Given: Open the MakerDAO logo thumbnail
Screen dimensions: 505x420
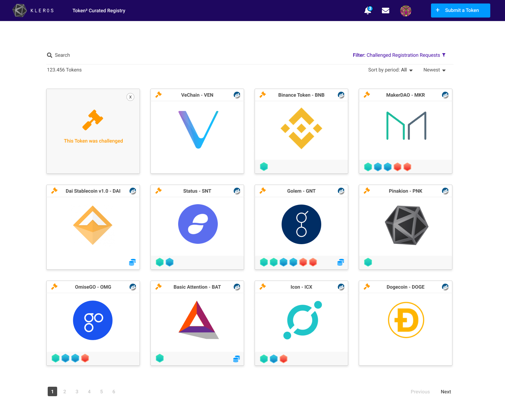Looking at the screenshot, I should [406, 126].
